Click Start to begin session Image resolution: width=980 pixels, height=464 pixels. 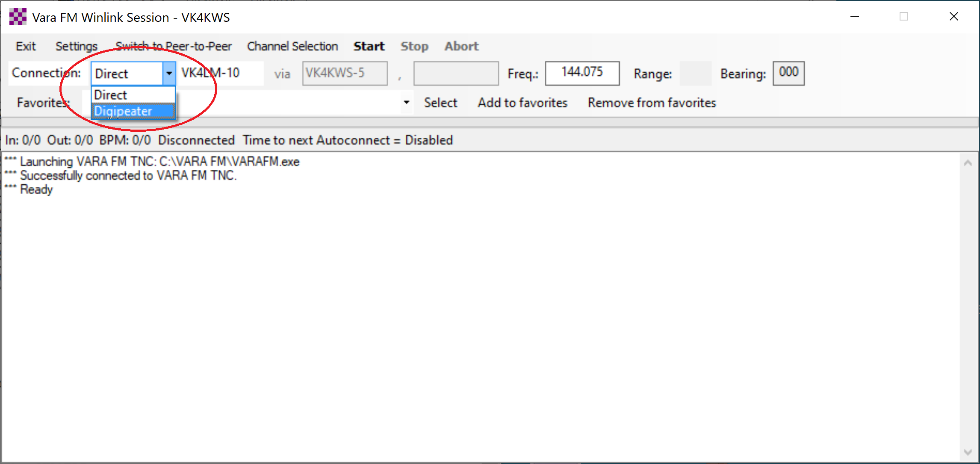coord(369,46)
